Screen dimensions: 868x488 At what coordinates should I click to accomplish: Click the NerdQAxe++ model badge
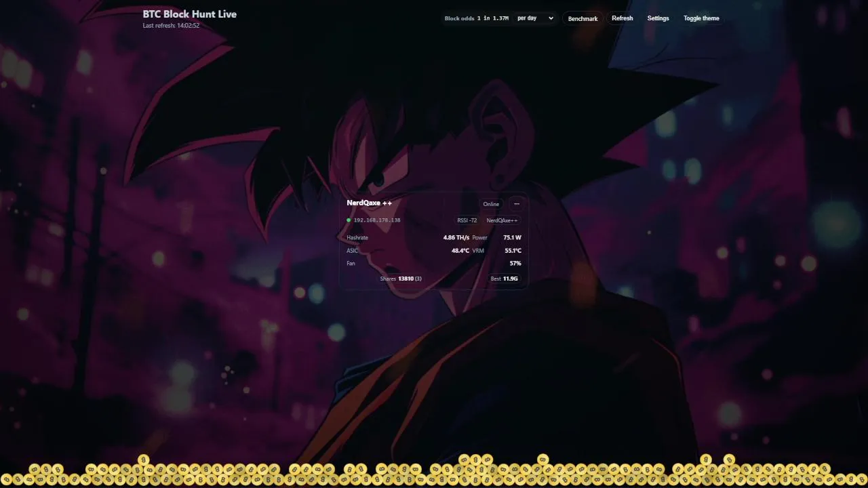[502, 220]
